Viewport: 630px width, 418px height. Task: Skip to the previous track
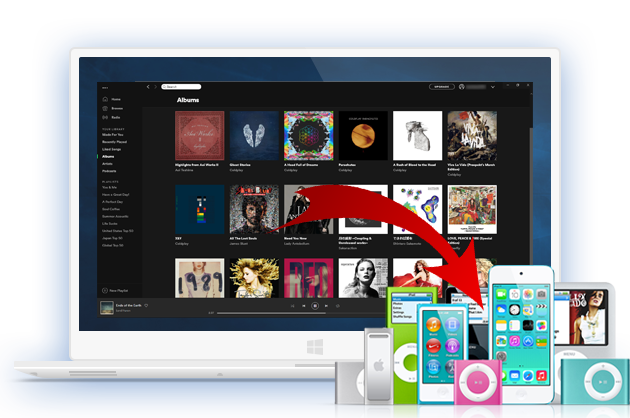coord(304,306)
